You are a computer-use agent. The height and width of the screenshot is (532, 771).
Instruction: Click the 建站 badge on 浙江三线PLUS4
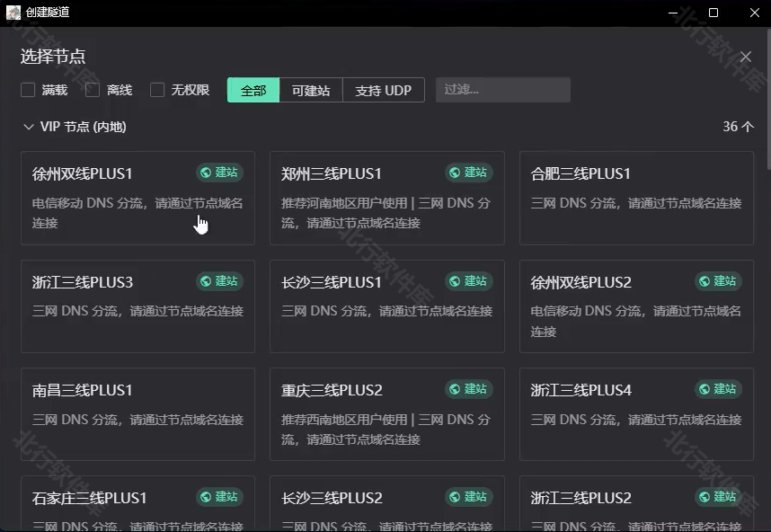pos(718,389)
